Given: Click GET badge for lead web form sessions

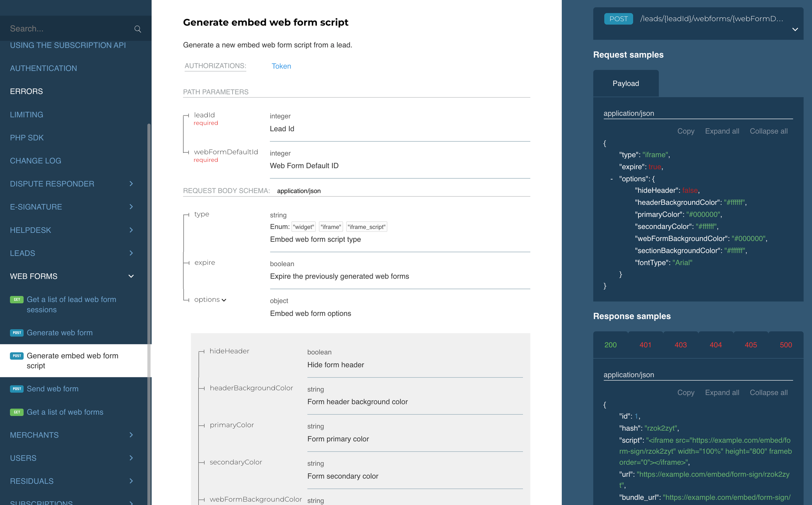Looking at the screenshot, I should 17,300.
